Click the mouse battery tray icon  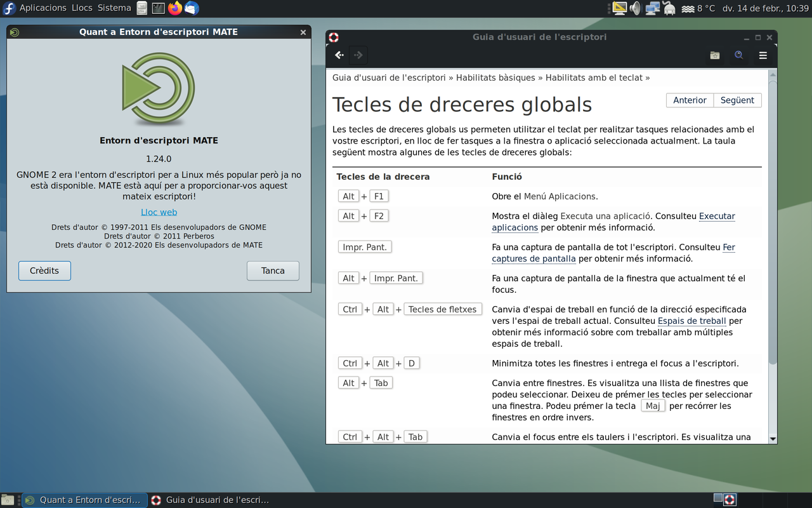point(669,8)
